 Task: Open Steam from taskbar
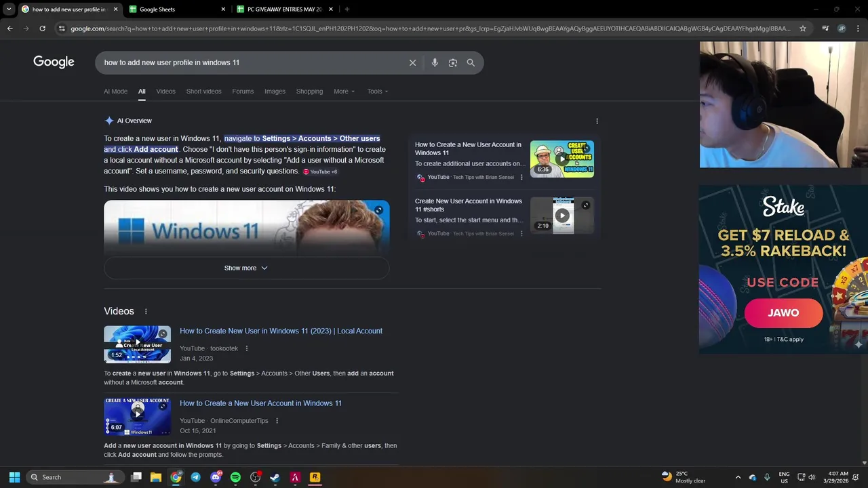click(275, 477)
